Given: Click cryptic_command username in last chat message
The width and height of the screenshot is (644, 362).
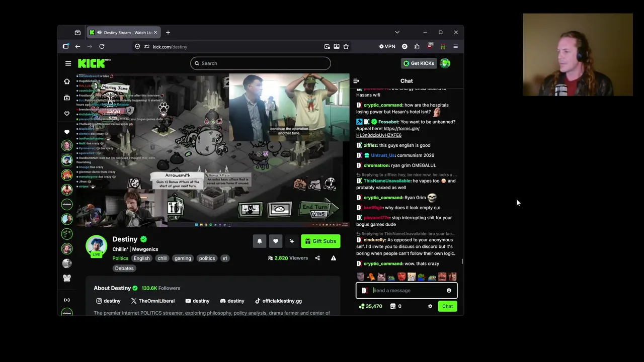Looking at the screenshot, I should point(383,263).
